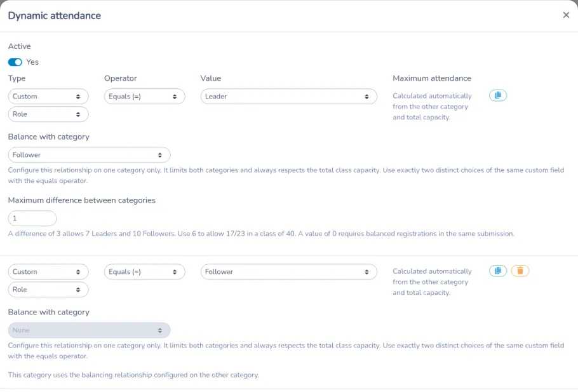Click the Dynamic attendance dialog title
This screenshot has width=578, height=392.
click(55, 15)
